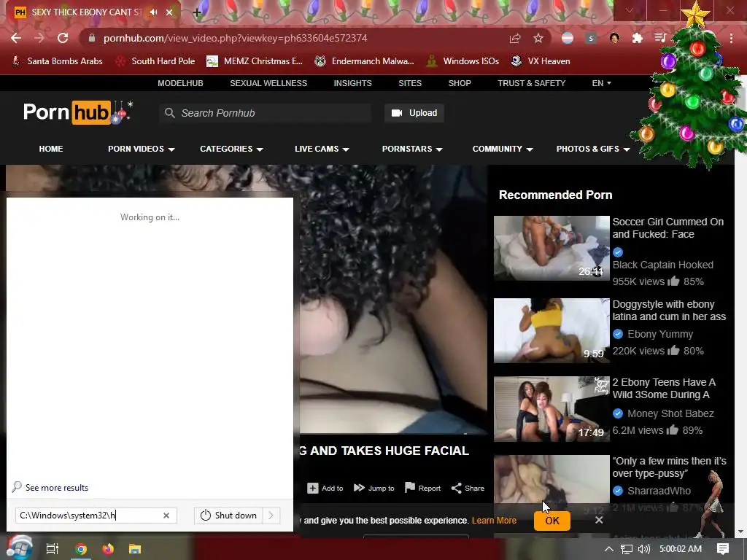The height and width of the screenshot is (560, 747).
Task: Show hidden system tray icons
Action: [609, 549]
